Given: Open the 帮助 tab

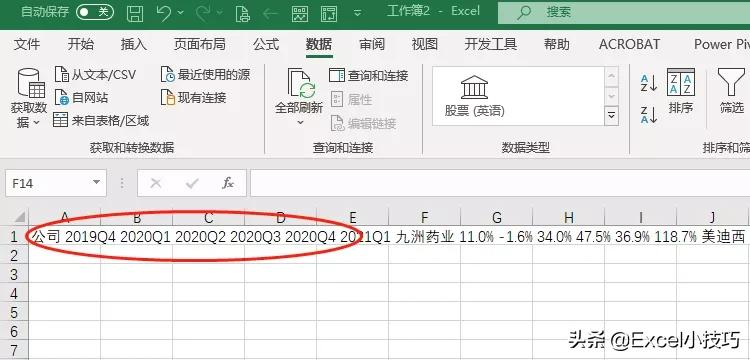Looking at the screenshot, I should tap(557, 44).
